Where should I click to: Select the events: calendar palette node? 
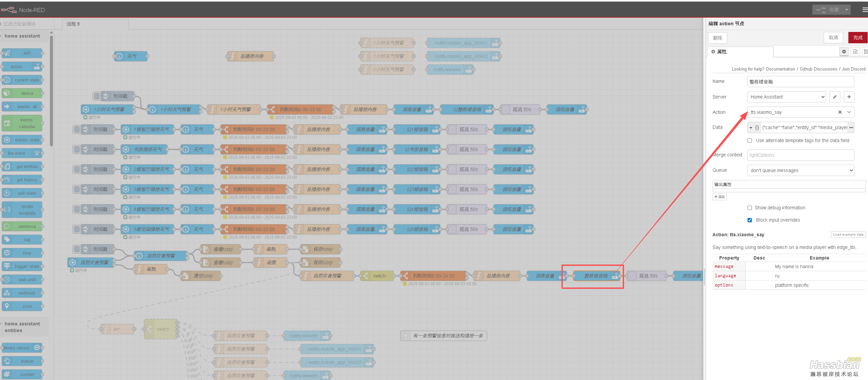(x=22, y=123)
